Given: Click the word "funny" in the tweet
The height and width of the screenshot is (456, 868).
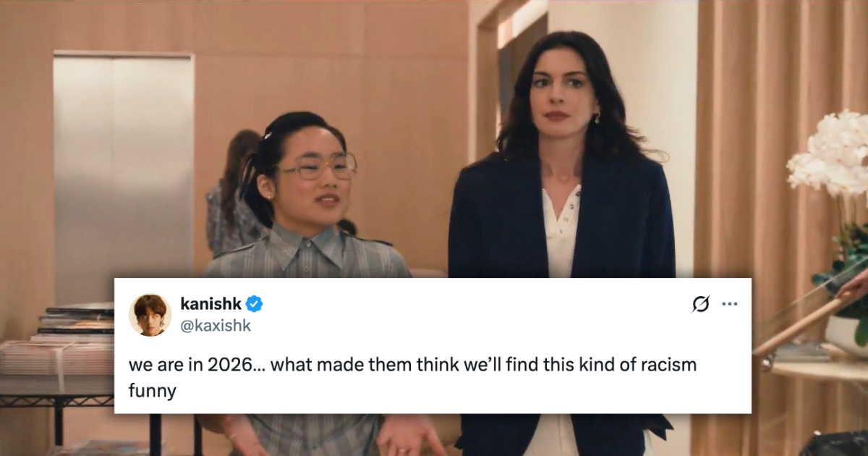Looking at the screenshot, I should (153, 391).
